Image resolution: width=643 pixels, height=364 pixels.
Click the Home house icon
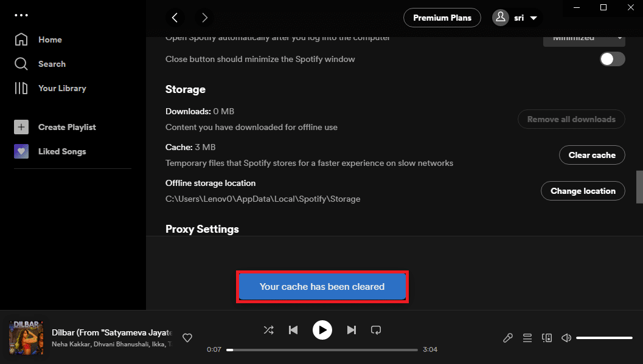21,39
